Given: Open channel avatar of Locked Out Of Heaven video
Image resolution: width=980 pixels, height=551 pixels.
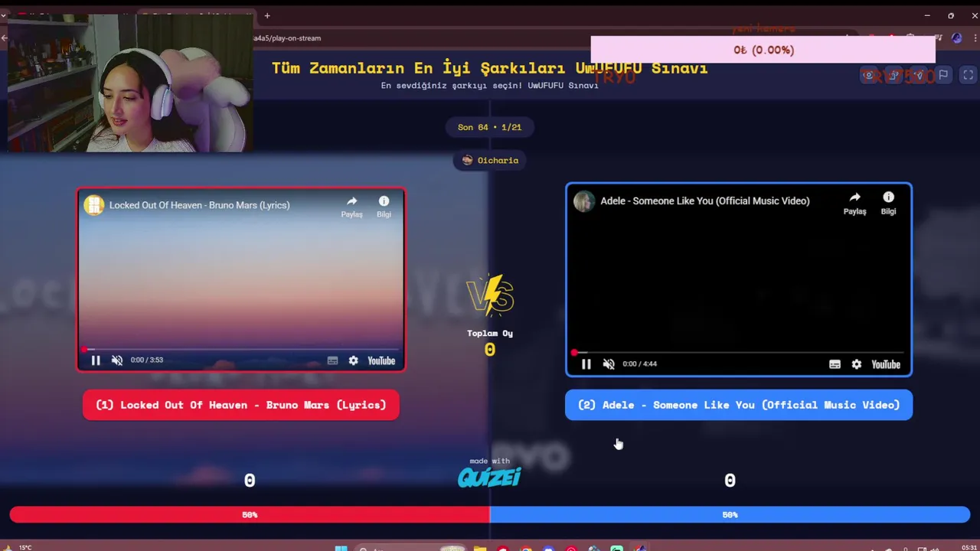Looking at the screenshot, I should point(94,205).
